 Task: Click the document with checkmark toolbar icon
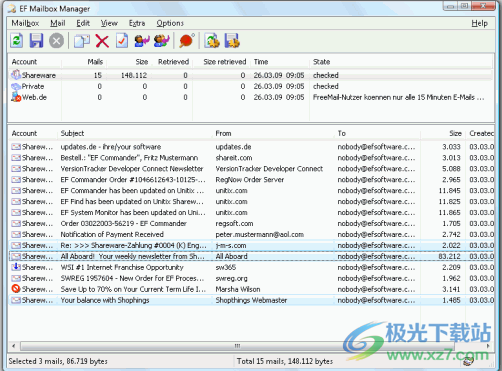[x=122, y=41]
